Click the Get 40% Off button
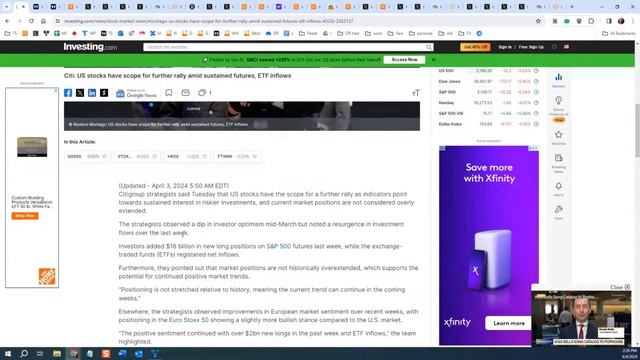This screenshot has height=360, width=640. coord(475,47)
